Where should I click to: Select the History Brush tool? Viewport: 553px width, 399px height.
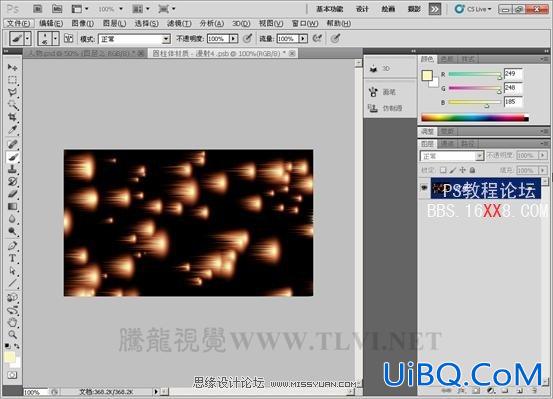pos(12,181)
